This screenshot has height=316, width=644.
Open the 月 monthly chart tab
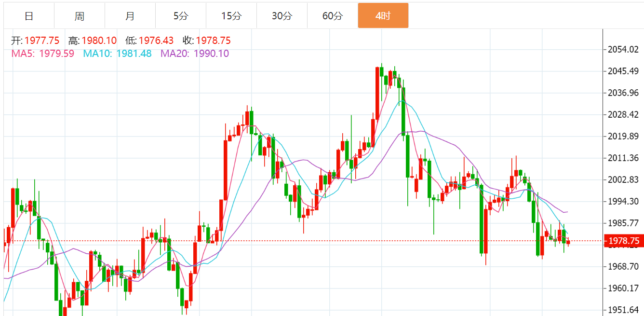click(130, 16)
